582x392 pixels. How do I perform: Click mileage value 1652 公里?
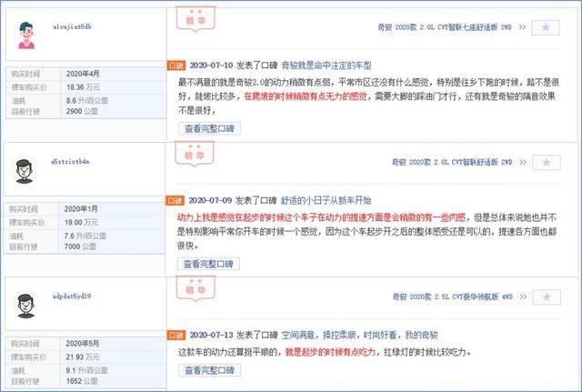pos(82,381)
